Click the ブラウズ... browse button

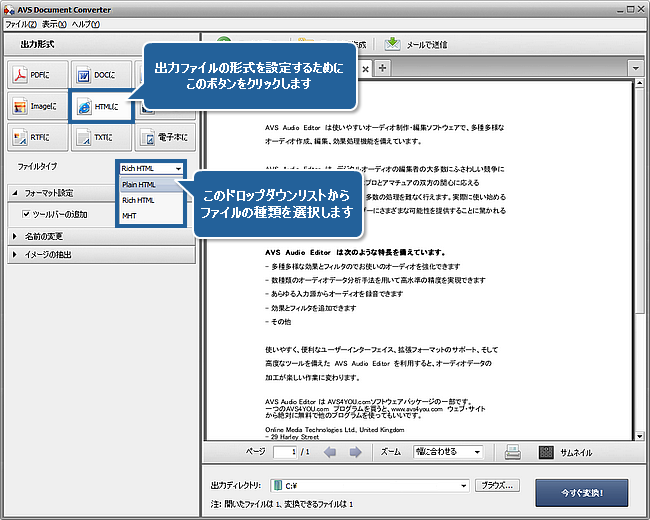497,486
